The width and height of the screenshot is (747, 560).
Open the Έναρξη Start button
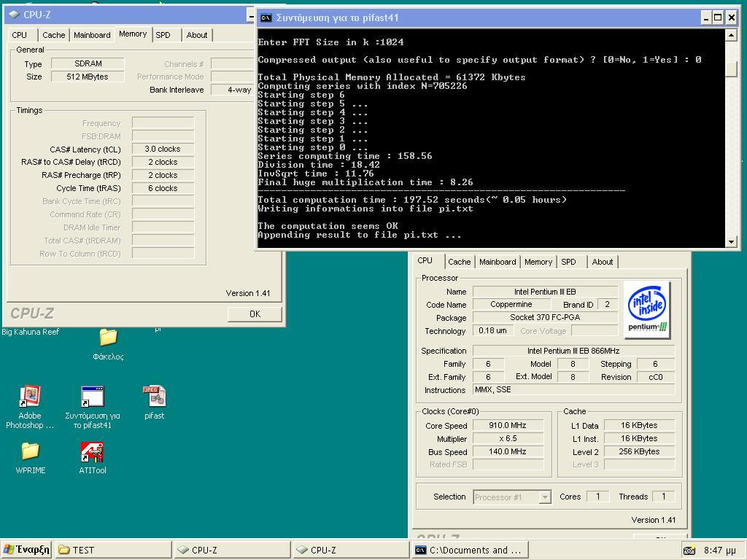[x=27, y=550]
